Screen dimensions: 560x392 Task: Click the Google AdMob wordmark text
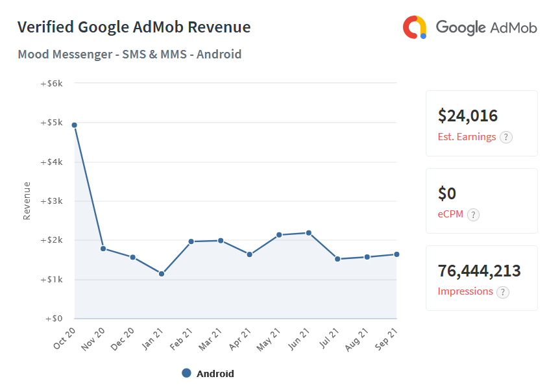click(487, 27)
